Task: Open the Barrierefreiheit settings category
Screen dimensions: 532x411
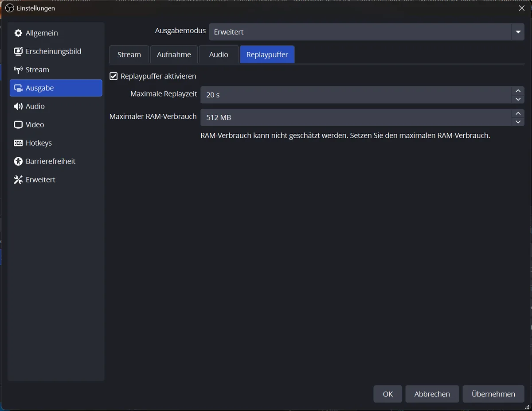Action: tap(56, 161)
